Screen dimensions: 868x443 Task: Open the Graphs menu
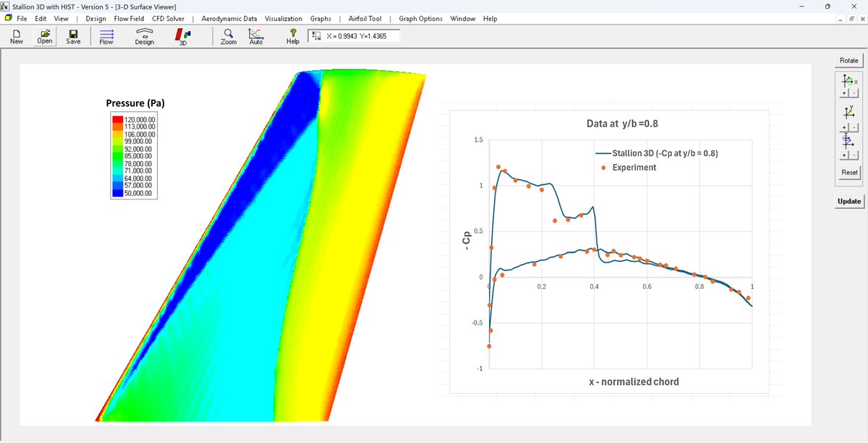(320, 18)
